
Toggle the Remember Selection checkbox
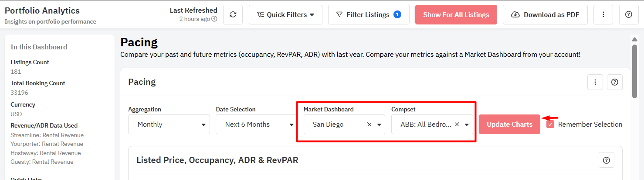551,125
